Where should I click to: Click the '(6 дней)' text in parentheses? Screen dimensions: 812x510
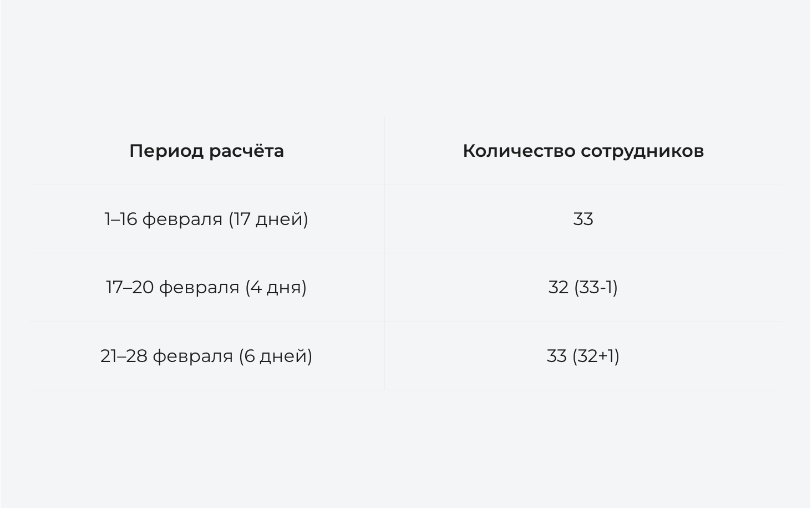276,356
